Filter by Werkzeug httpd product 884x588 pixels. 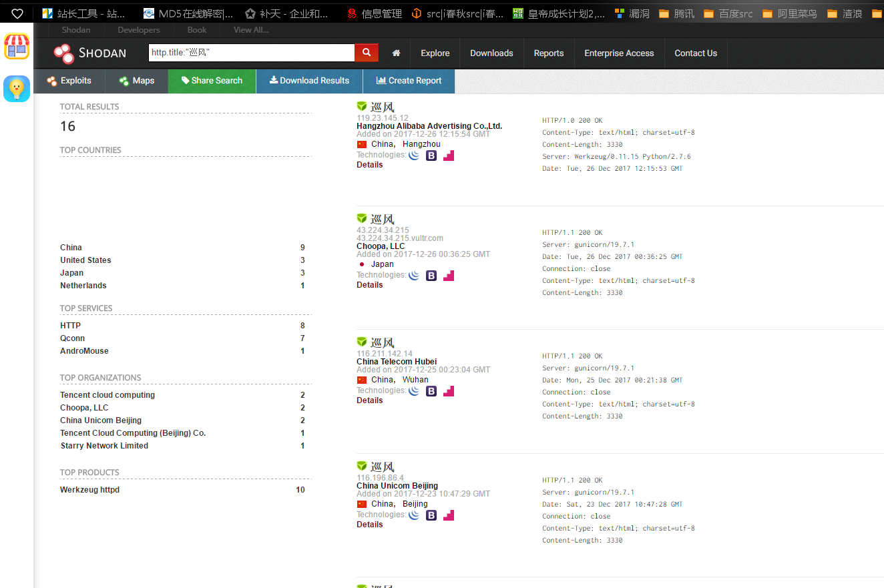click(x=89, y=490)
